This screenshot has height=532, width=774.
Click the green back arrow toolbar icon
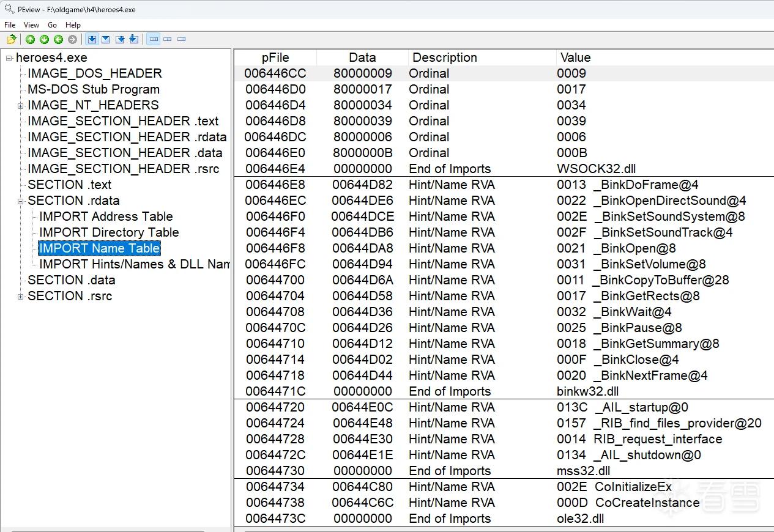click(x=58, y=40)
